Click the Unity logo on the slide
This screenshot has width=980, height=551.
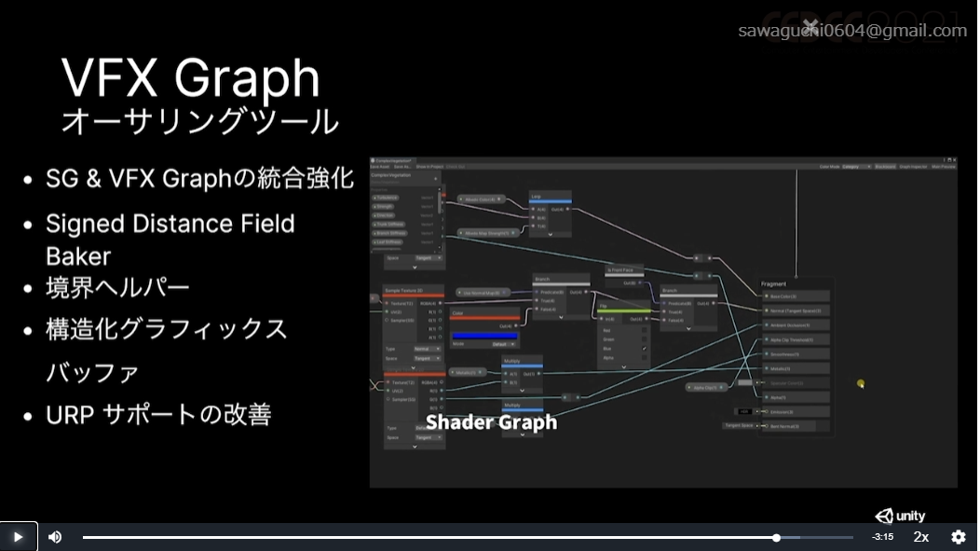[900, 516]
